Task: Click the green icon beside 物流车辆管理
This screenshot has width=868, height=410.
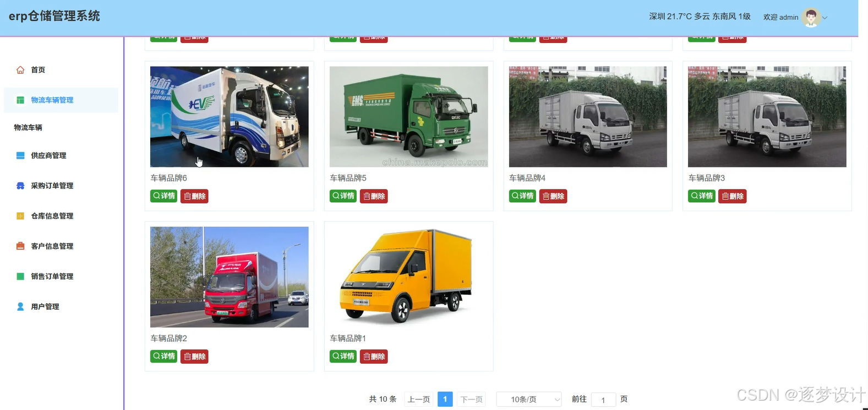Action: point(20,100)
